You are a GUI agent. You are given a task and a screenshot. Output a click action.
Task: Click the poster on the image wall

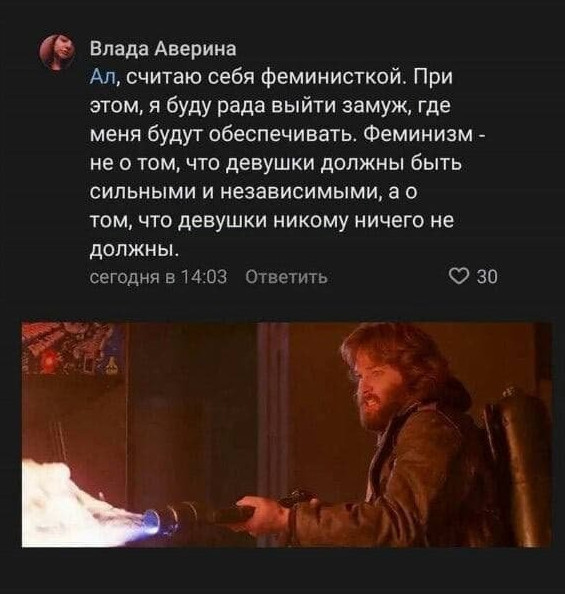tap(74, 347)
